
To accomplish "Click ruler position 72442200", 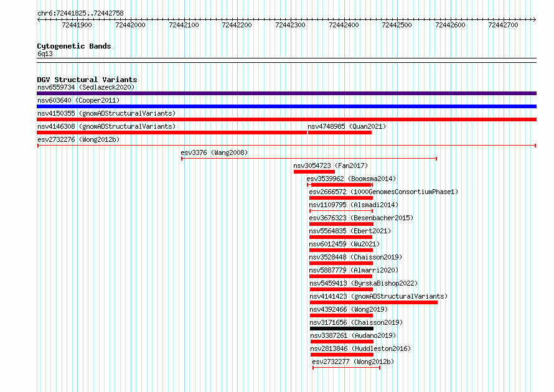I will pyautogui.click(x=237, y=25).
